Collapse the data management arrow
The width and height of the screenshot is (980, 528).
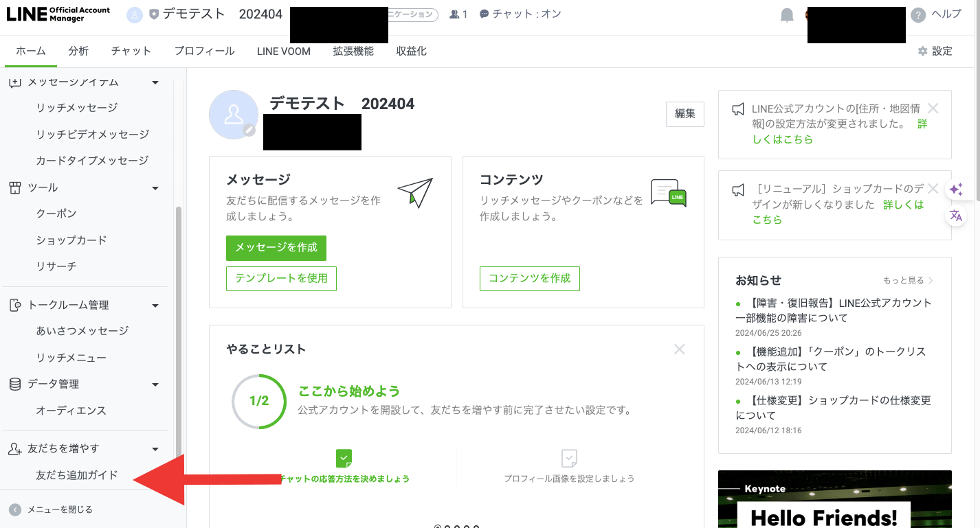click(155, 384)
